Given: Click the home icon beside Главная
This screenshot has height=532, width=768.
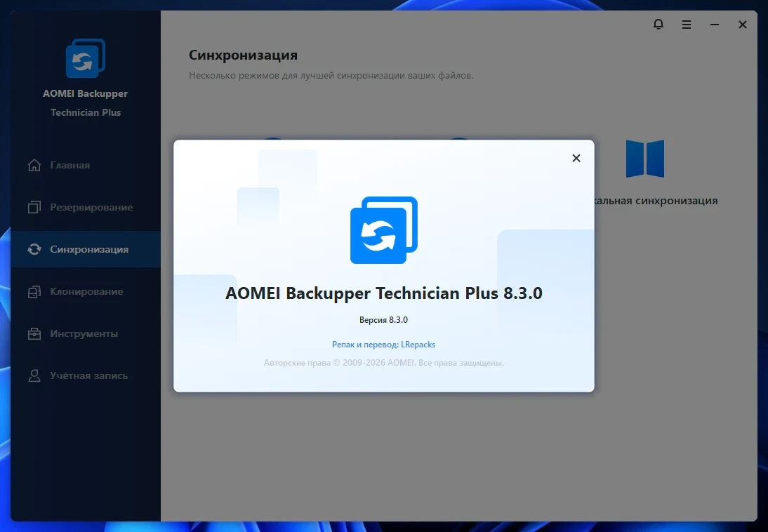Looking at the screenshot, I should [34, 165].
